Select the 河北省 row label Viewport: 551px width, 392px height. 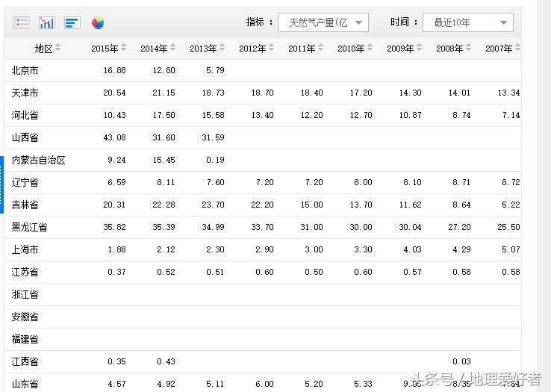click(25, 115)
